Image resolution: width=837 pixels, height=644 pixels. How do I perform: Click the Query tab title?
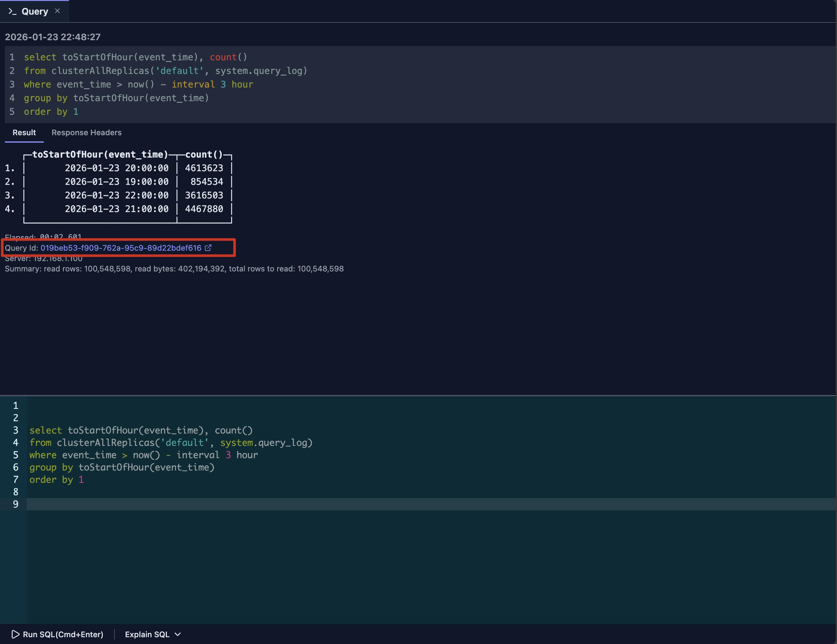(35, 11)
